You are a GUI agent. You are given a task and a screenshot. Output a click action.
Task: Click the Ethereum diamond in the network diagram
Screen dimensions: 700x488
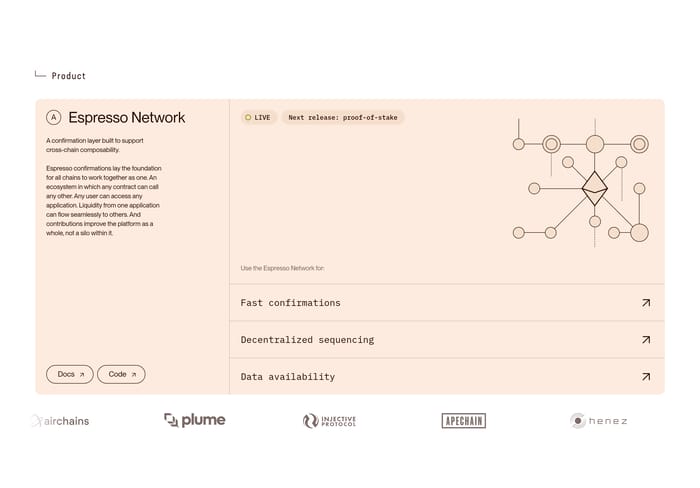595,188
